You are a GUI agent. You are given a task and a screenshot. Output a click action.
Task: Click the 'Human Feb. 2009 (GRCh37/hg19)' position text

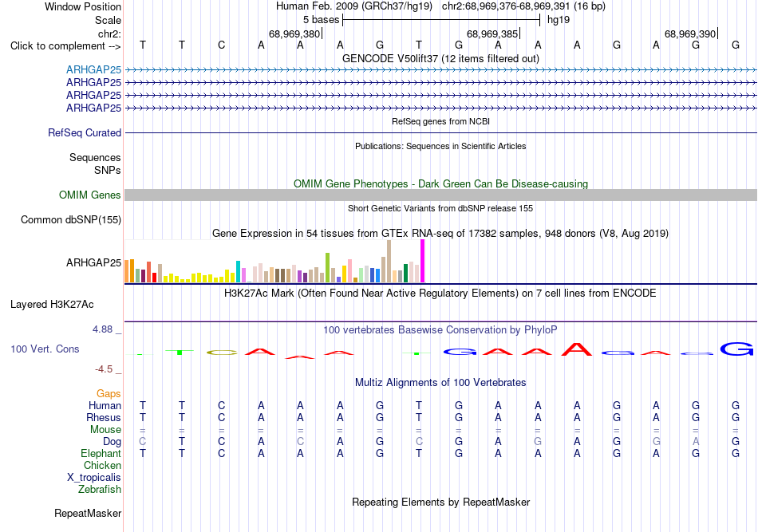(354, 6)
